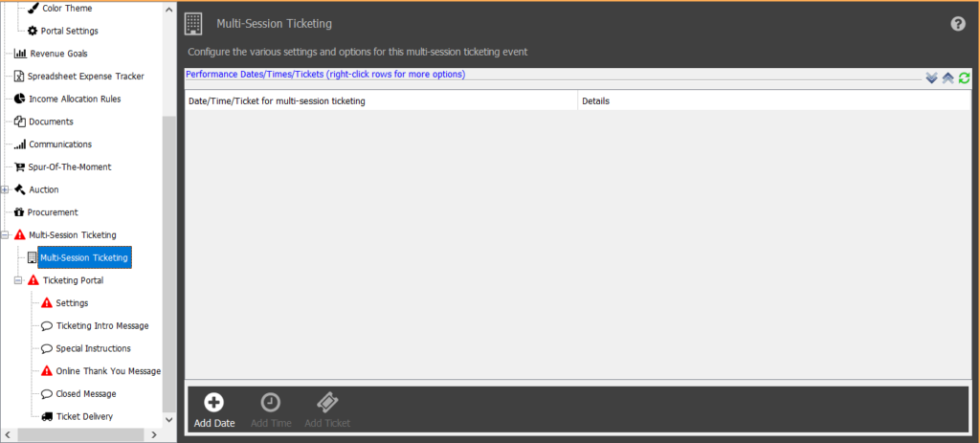Image resolution: width=980 pixels, height=443 pixels.
Task: Click speech bubble icon beside Special Instructions
Action: coord(47,348)
